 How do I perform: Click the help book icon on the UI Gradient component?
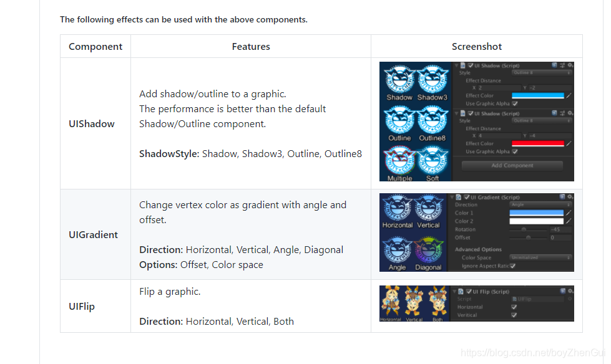point(562,197)
